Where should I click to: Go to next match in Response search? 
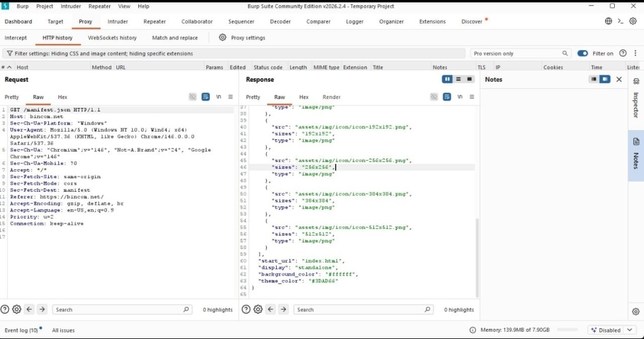click(283, 309)
